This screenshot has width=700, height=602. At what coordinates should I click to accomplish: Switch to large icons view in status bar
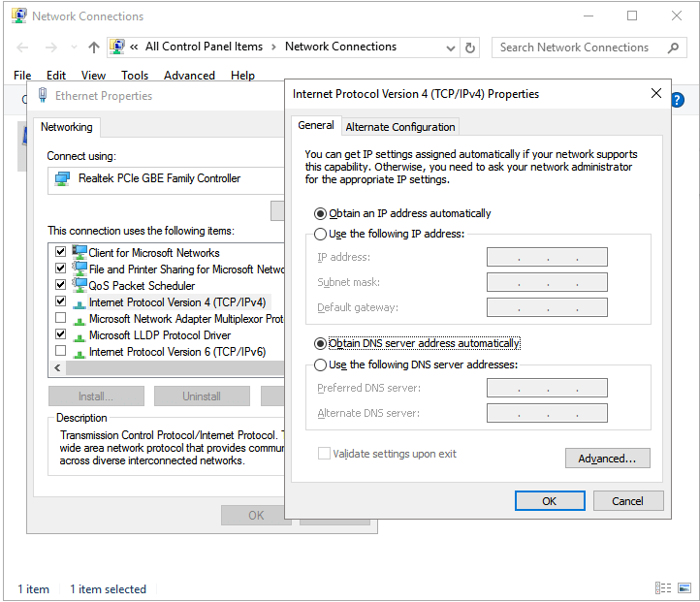pyautogui.click(x=683, y=588)
